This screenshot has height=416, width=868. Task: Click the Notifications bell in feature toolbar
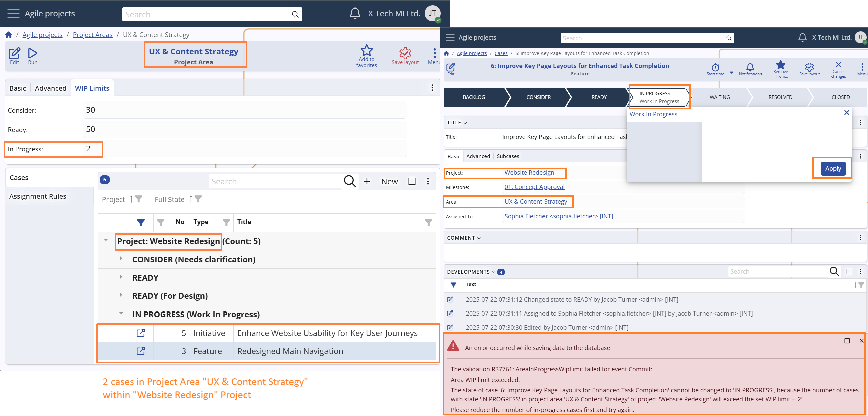coord(750,67)
